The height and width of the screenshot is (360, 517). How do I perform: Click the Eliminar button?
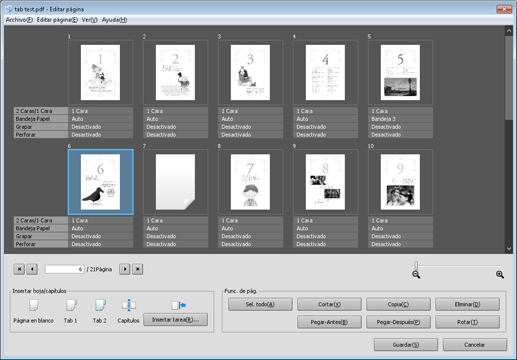click(467, 304)
